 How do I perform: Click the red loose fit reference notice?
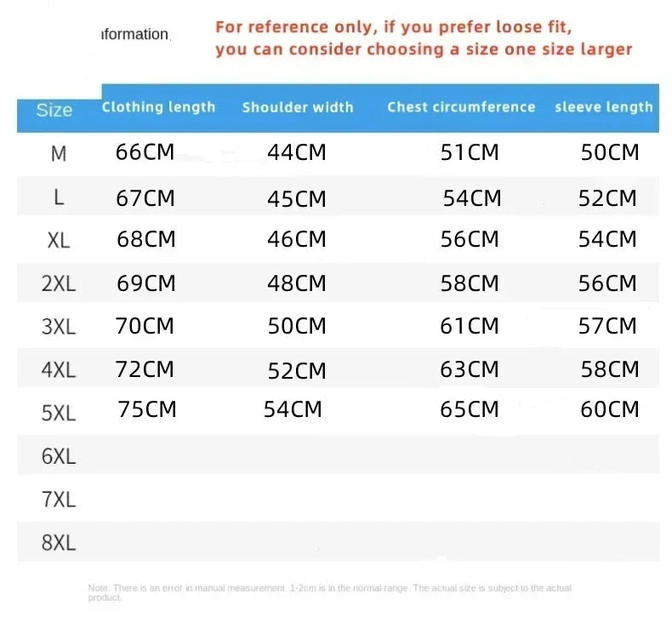pyautogui.click(x=424, y=38)
